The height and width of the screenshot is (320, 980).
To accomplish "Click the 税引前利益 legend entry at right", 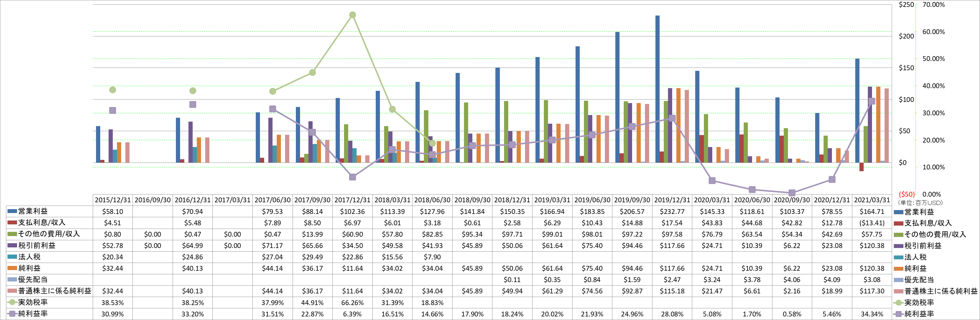I will 923,246.
